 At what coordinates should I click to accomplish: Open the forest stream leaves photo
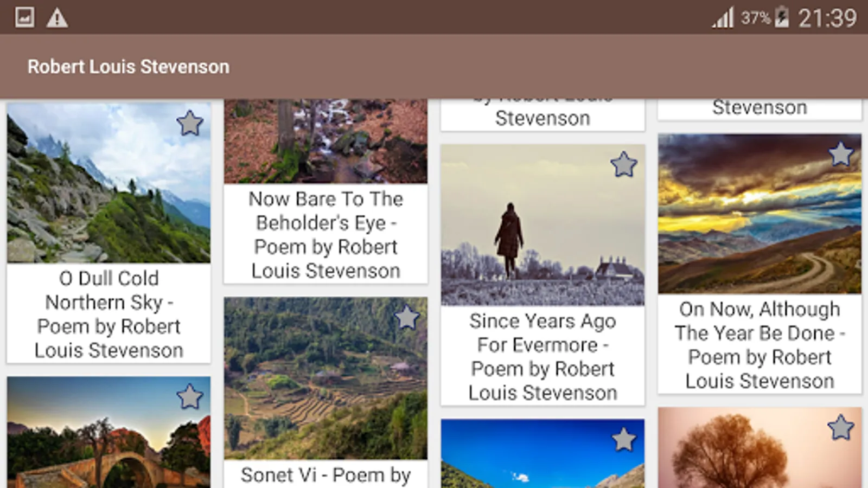coord(325,141)
